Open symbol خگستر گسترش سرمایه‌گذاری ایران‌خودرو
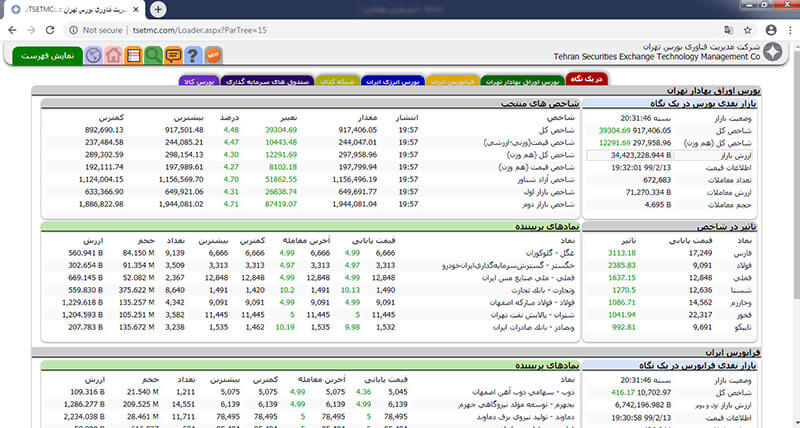 [x=509, y=265]
